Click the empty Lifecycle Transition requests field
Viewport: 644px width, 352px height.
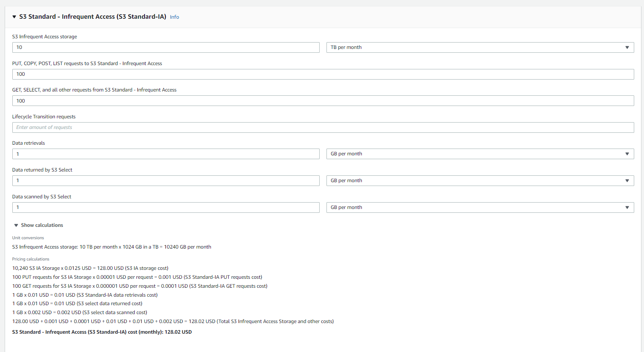323,127
